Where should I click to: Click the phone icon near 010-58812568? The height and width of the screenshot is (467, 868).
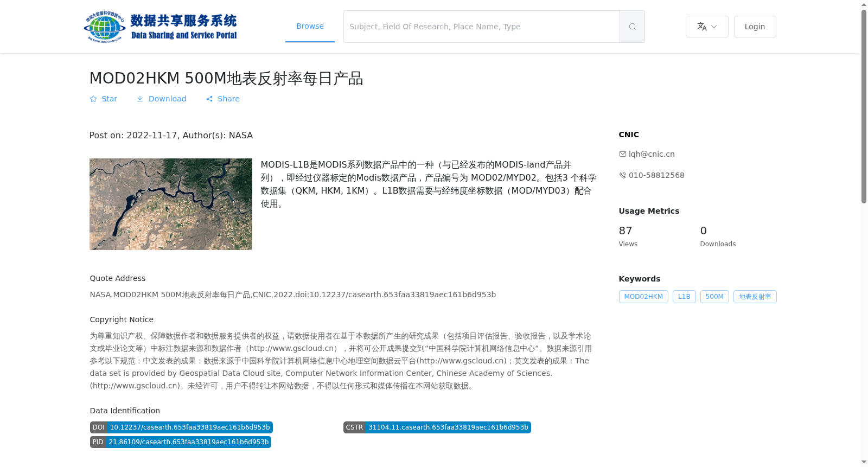(x=623, y=175)
